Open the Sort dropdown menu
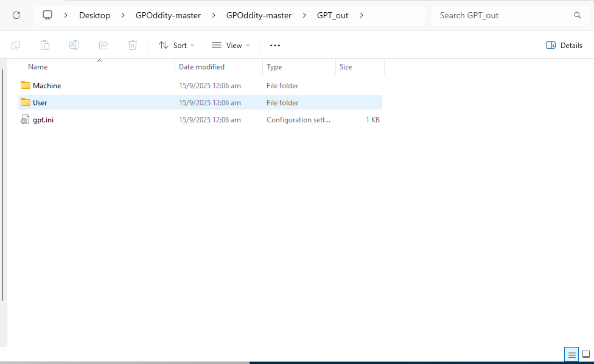The image size is (594, 364). pyautogui.click(x=176, y=45)
